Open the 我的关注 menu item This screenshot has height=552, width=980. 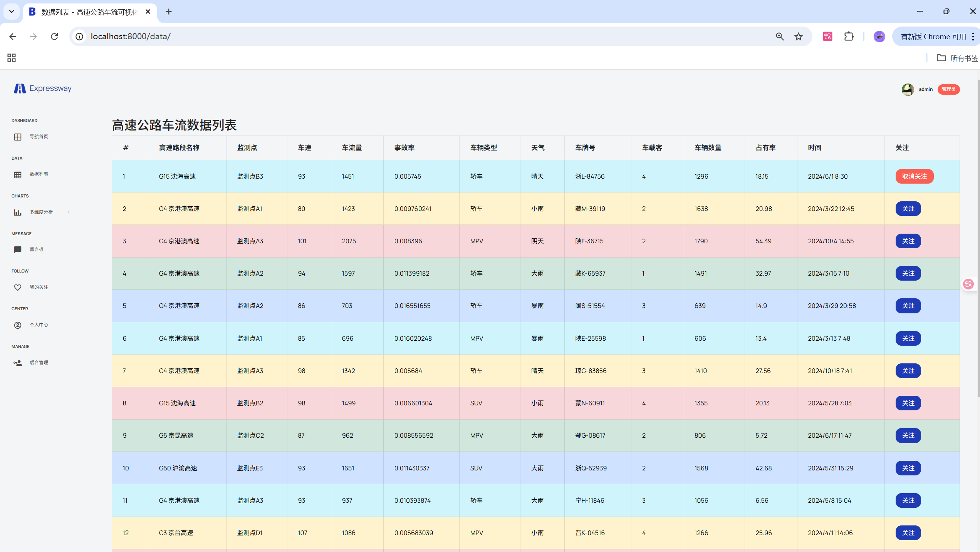click(39, 287)
